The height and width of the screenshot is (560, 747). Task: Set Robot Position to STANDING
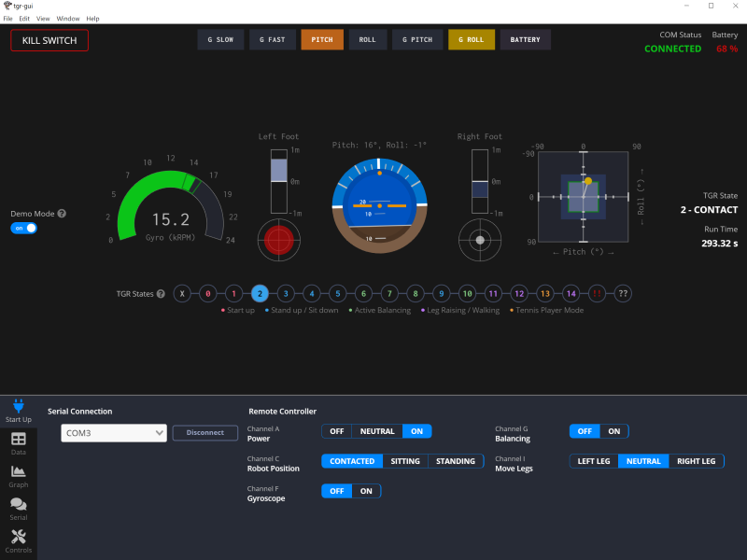tap(456, 461)
